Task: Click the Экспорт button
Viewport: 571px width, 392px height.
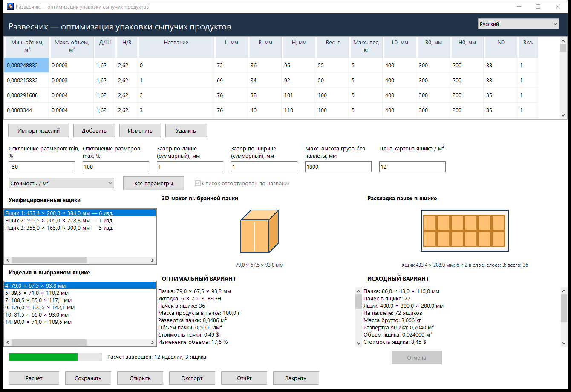Action: tap(192, 378)
